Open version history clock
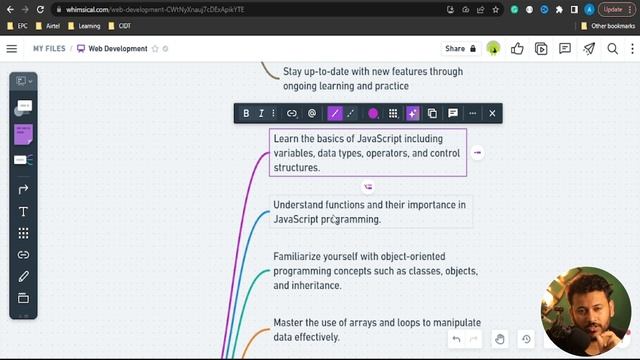Image resolution: width=640 pixels, height=360 pixels. (x=526, y=339)
